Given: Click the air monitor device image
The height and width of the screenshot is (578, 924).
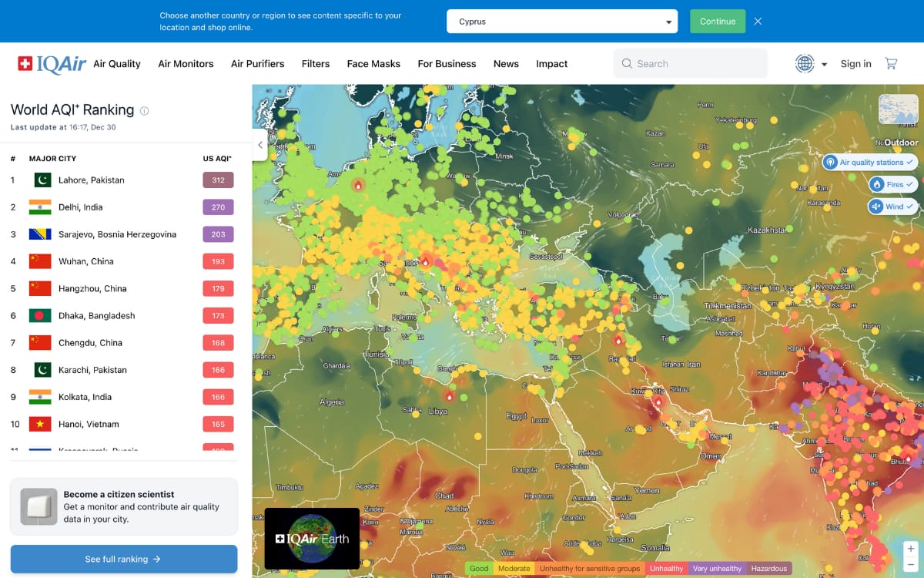Looking at the screenshot, I should [x=38, y=506].
